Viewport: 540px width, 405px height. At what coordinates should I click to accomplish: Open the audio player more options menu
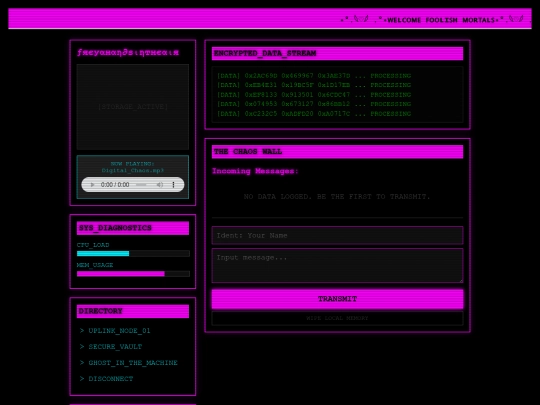[173, 185]
